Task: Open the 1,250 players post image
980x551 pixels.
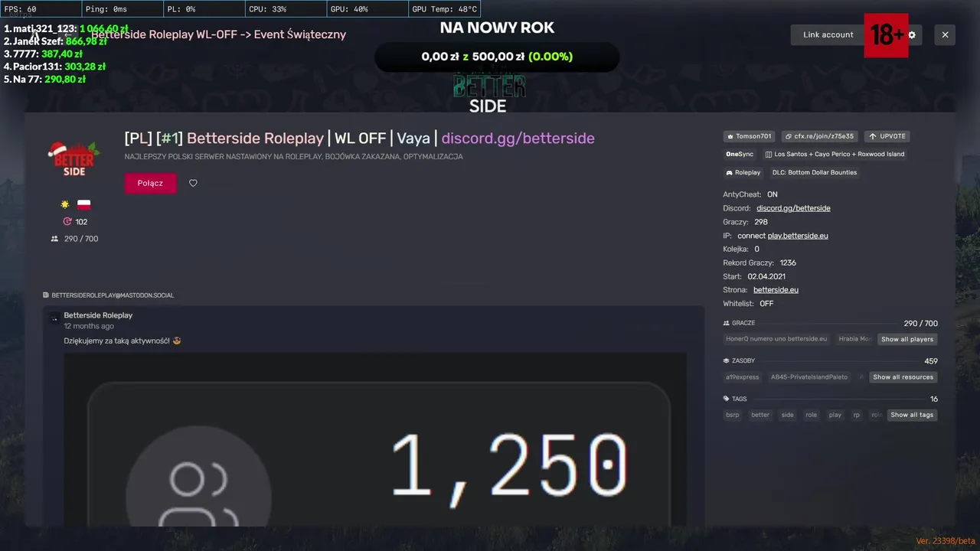Action: (x=375, y=439)
